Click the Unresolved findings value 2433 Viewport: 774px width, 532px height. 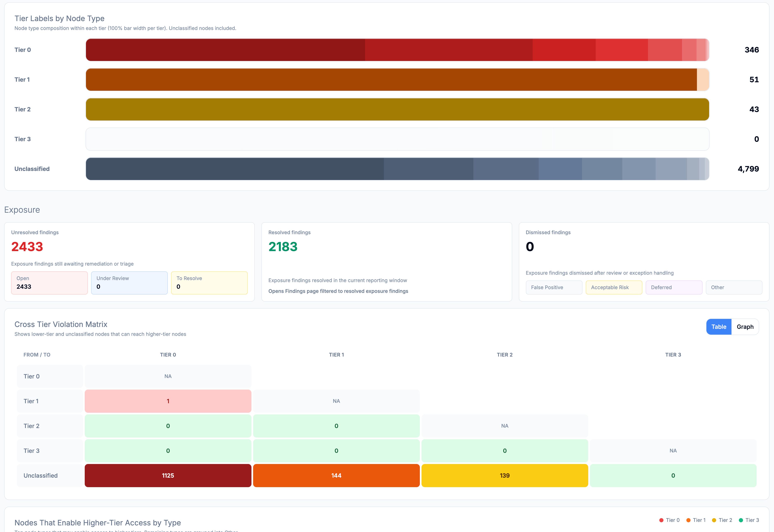27,247
